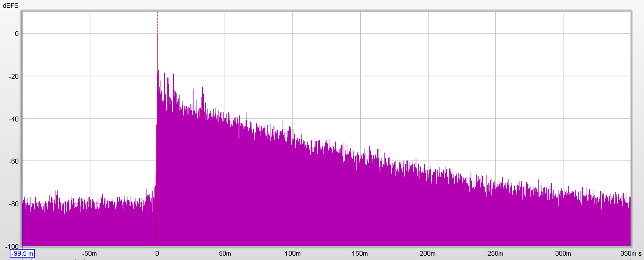
Task: Click the 300m label on the time axis
Action: click(x=563, y=253)
